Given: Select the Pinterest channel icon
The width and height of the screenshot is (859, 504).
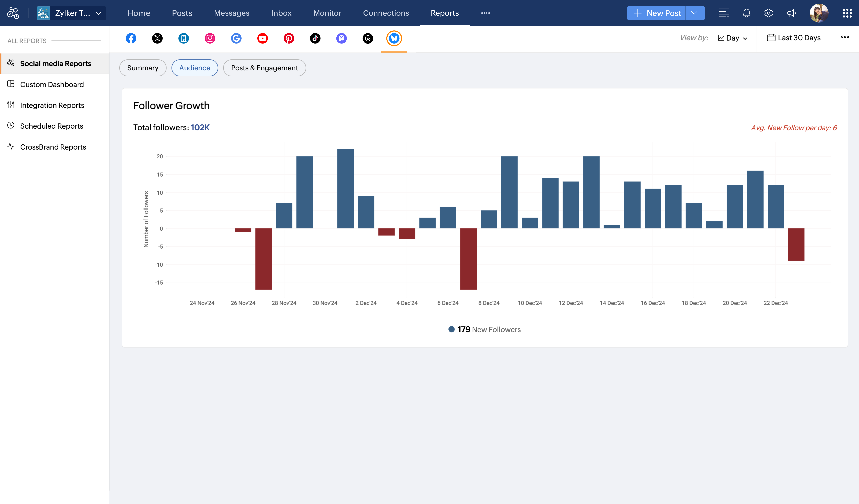Looking at the screenshot, I should tap(289, 38).
